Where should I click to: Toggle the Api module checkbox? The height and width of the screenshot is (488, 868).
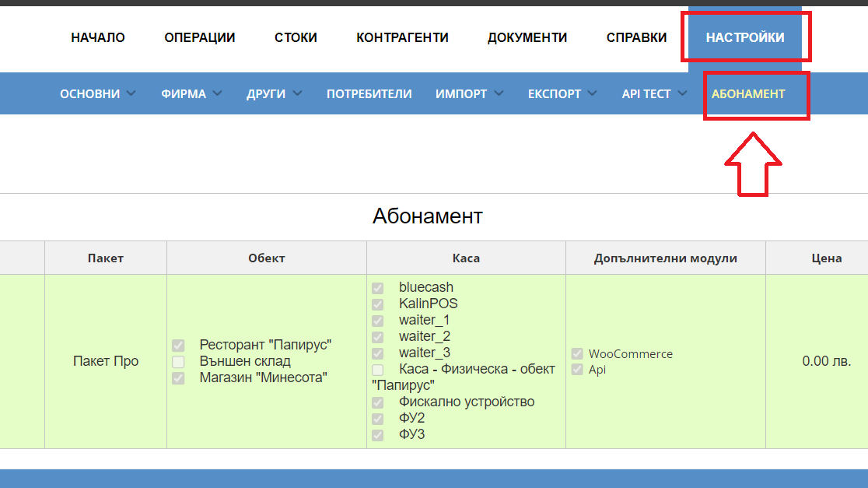577,370
